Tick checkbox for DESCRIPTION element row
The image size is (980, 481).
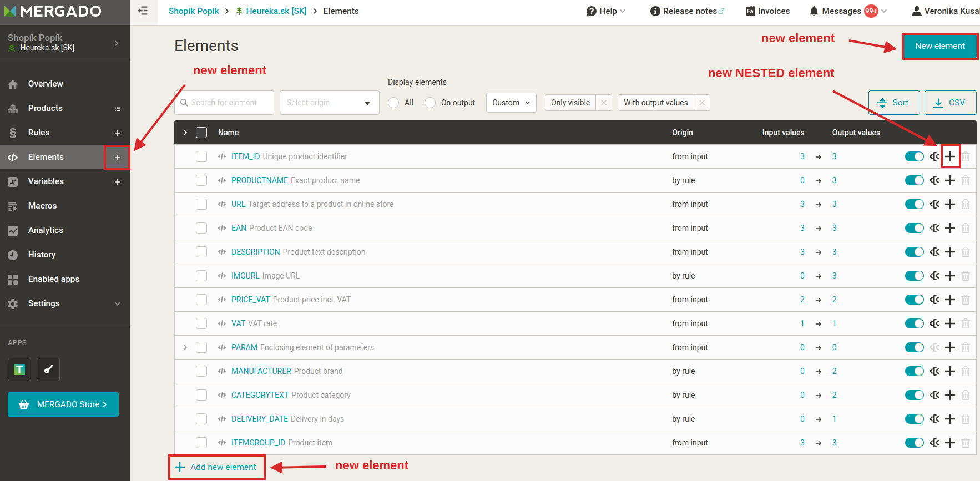point(201,252)
